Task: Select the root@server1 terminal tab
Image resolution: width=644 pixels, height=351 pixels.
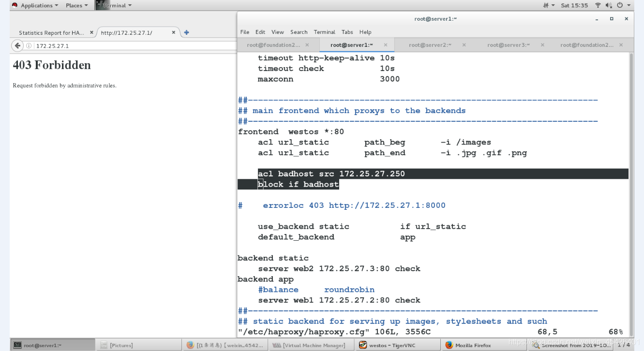Action: [352, 45]
